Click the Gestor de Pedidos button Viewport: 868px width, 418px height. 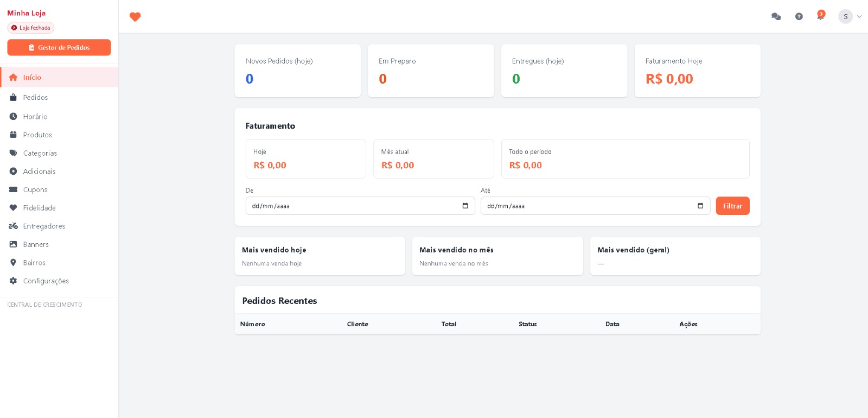click(59, 47)
